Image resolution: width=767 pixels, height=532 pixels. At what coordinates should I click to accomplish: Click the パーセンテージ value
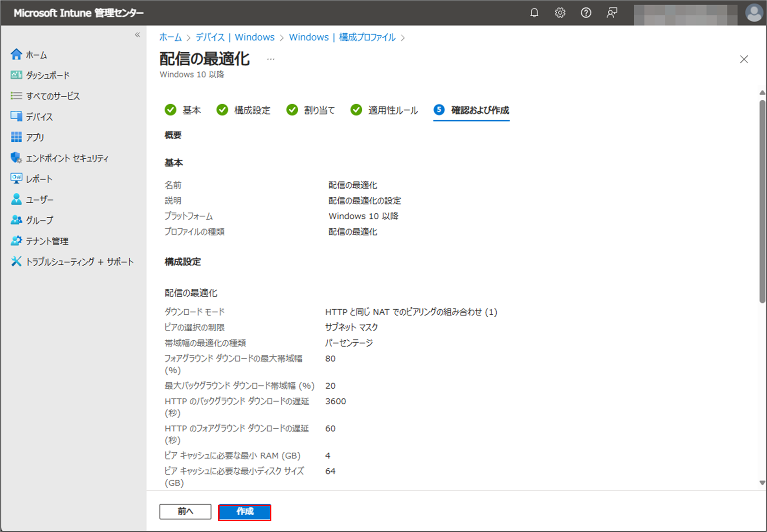349,343
